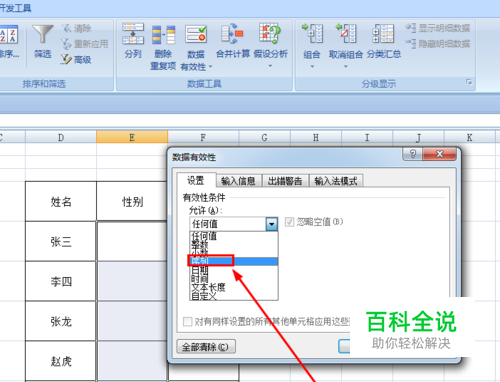Viewport: 500px width, 382px height.
Task: Switch to the 出错警告 tab
Action: 285,181
